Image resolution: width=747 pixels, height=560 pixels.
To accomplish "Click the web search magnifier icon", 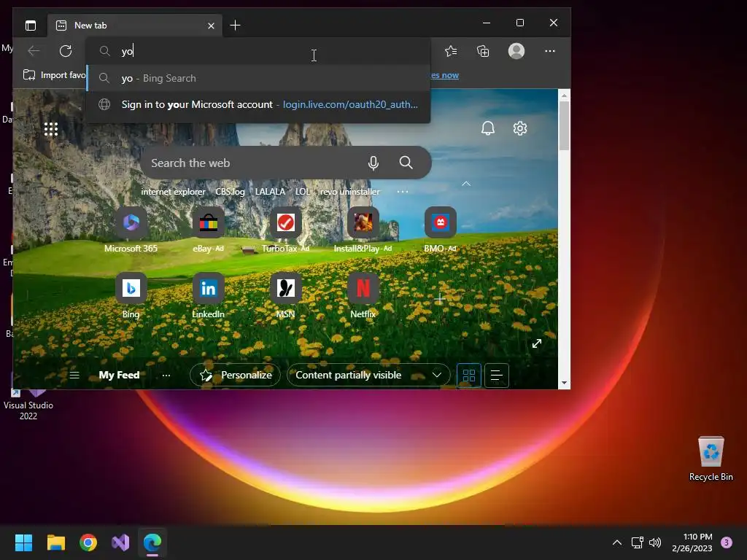I will click(x=406, y=163).
